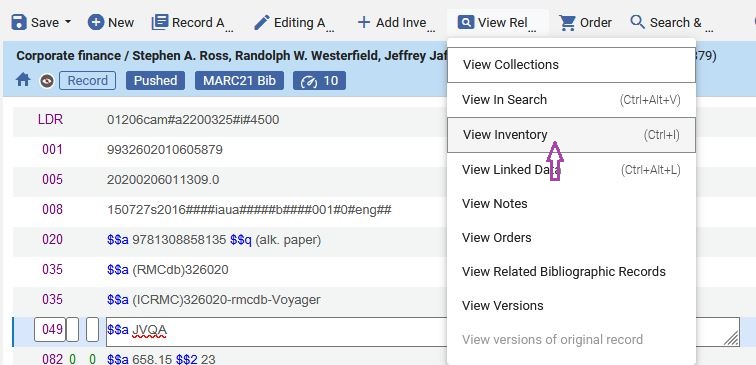Click the Pushed badge
This screenshot has height=365, width=756.
155,81
